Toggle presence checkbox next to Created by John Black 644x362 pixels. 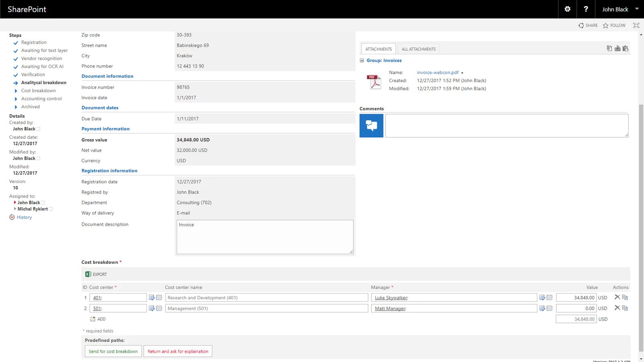(38, 129)
